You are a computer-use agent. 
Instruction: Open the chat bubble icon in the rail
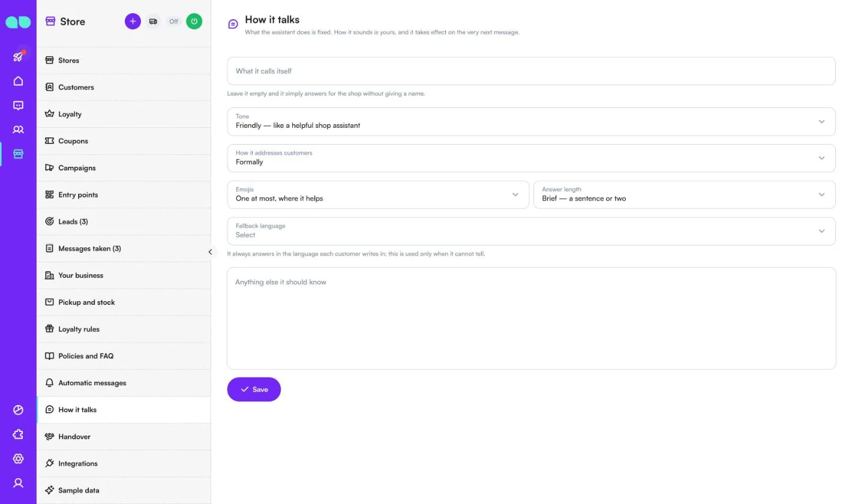[18, 106]
